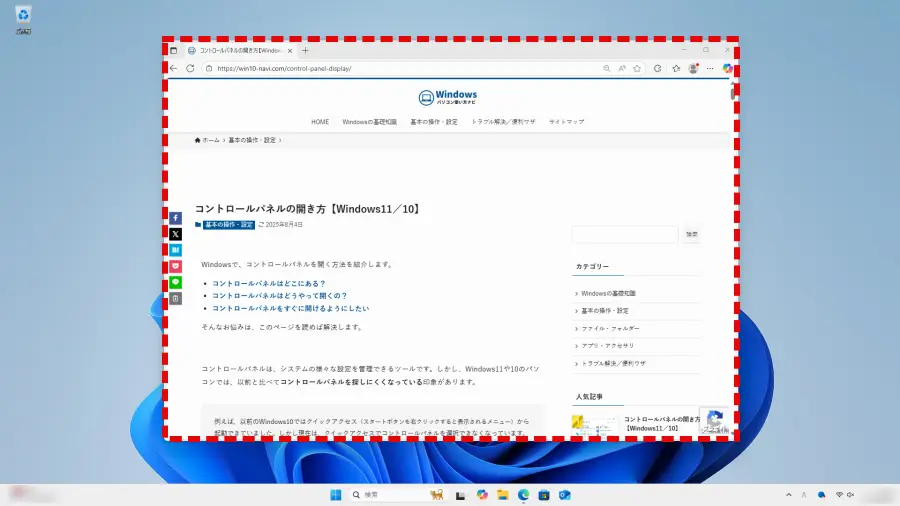
Task: Open Task View on taskbar
Action: pyautogui.click(x=460, y=495)
